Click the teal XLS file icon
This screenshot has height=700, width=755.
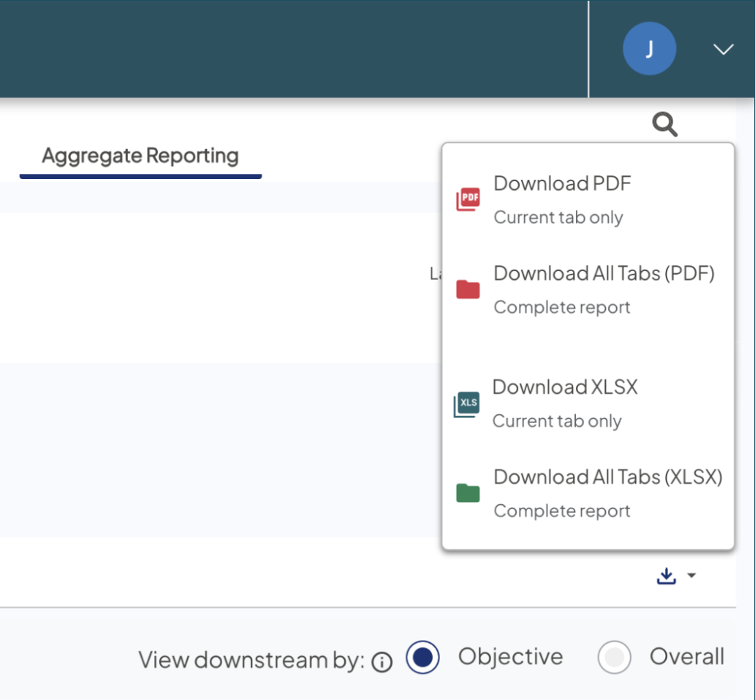click(467, 403)
